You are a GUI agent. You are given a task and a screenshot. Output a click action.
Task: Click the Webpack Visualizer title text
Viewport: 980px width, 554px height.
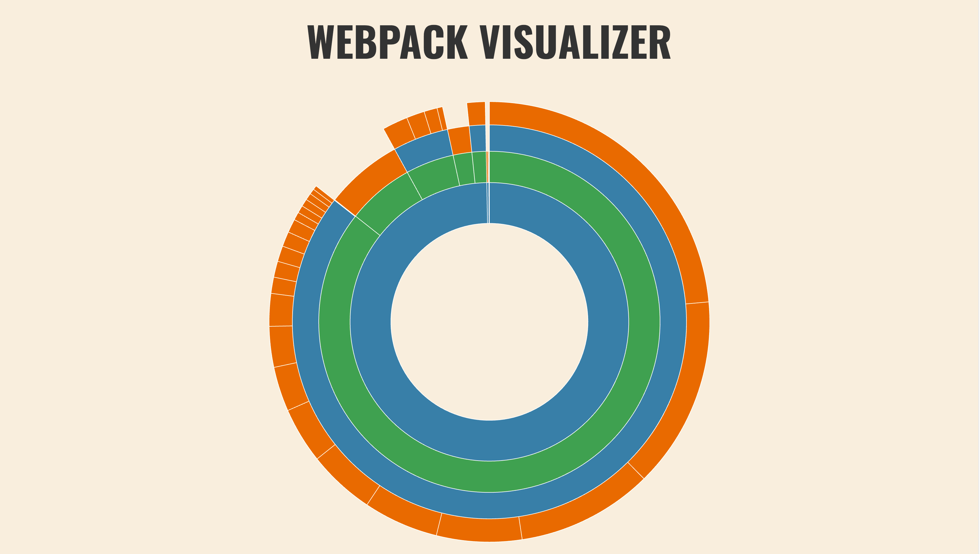(x=490, y=37)
